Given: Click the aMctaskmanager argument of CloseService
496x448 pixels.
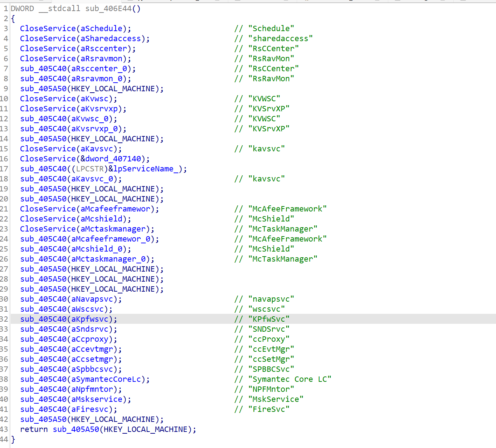Looking at the screenshot, I should coord(113,229).
